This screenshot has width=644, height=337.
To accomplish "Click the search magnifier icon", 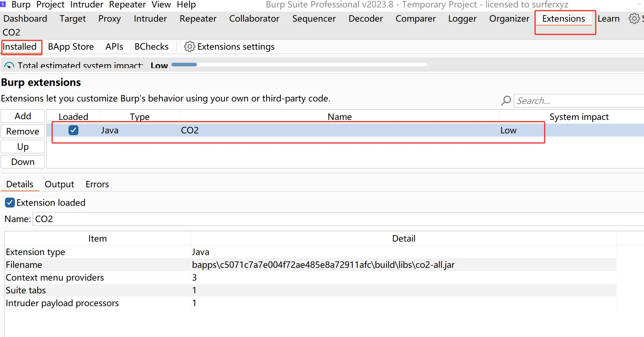I will 506,101.
